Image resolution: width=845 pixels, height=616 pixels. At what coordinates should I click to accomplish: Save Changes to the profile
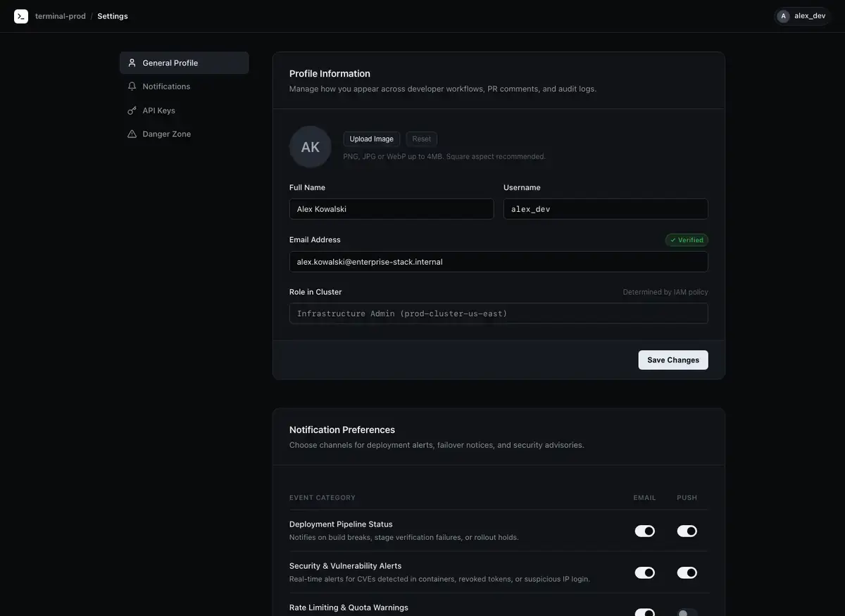pos(673,360)
